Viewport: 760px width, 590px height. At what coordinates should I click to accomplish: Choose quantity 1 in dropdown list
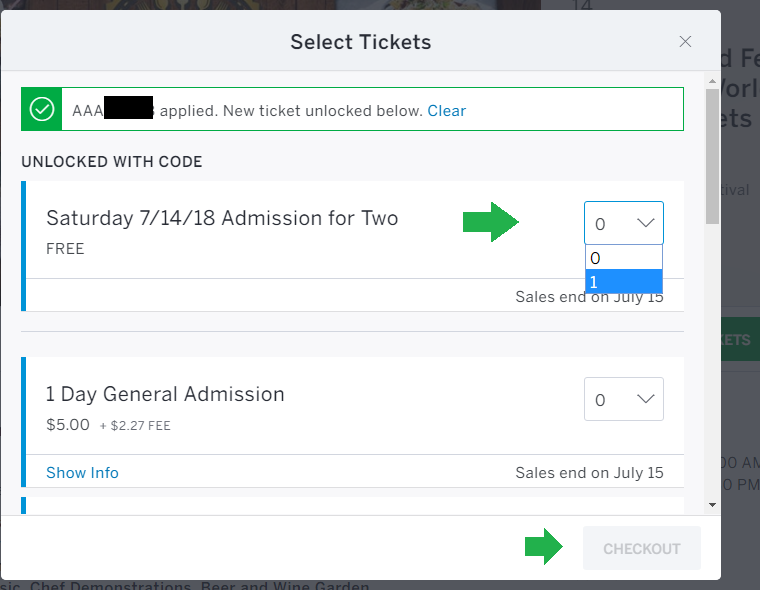click(623, 282)
